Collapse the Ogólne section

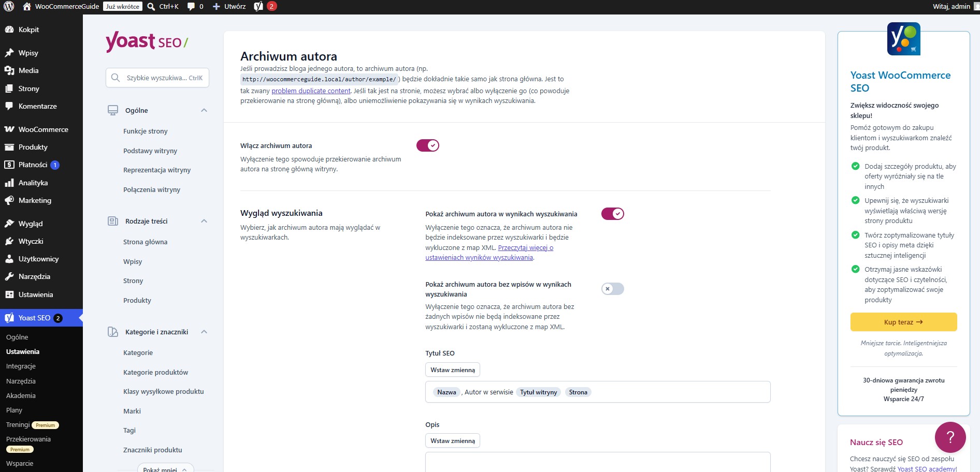(x=204, y=110)
